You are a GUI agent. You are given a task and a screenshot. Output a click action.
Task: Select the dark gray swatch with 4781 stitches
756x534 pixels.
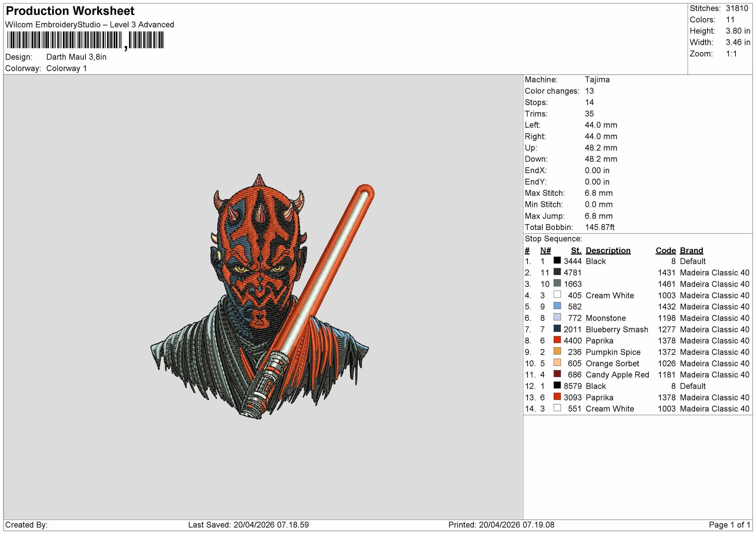557,272
